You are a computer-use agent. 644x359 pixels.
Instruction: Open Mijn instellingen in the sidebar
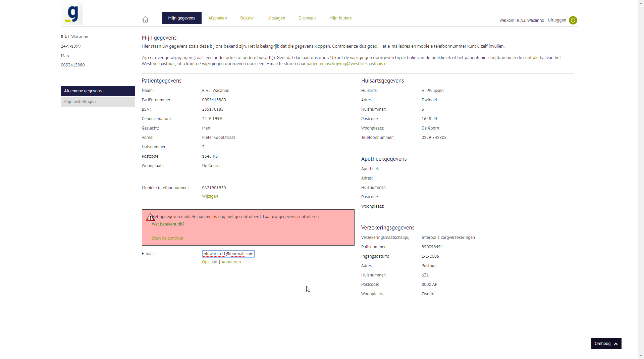coord(98,102)
